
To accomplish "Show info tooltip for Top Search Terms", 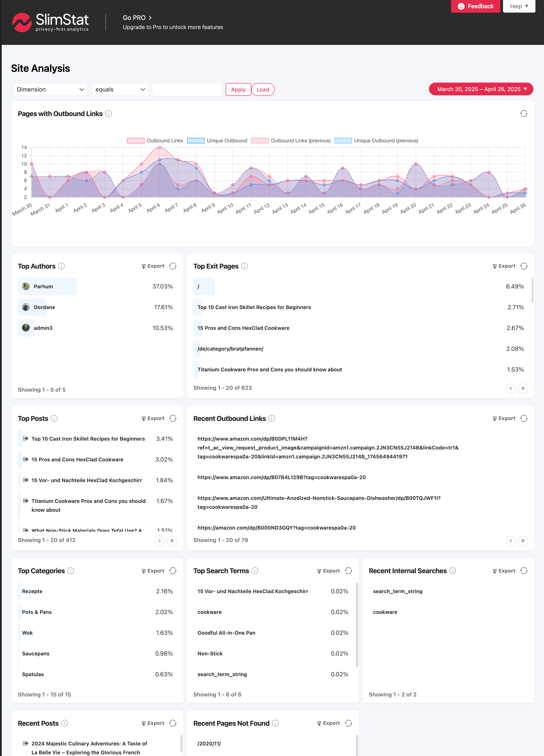I will coord(255,571).
